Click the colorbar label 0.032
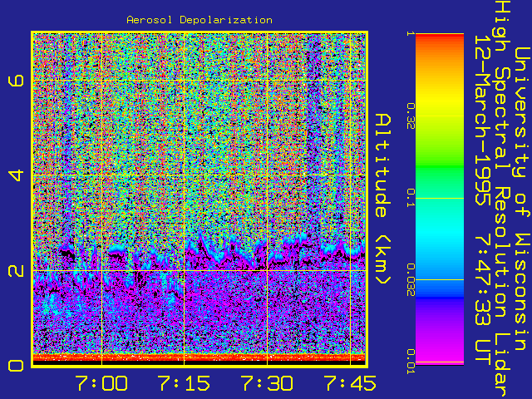 pyautogui.click(x=411, y=280)
